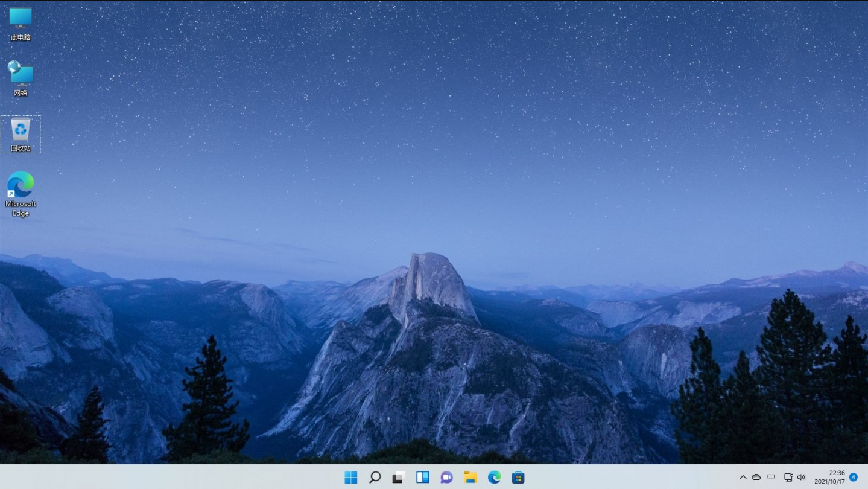Open taskbar Search magnifier
Screen dimensions: 868x489
click(x=375, y=478)
